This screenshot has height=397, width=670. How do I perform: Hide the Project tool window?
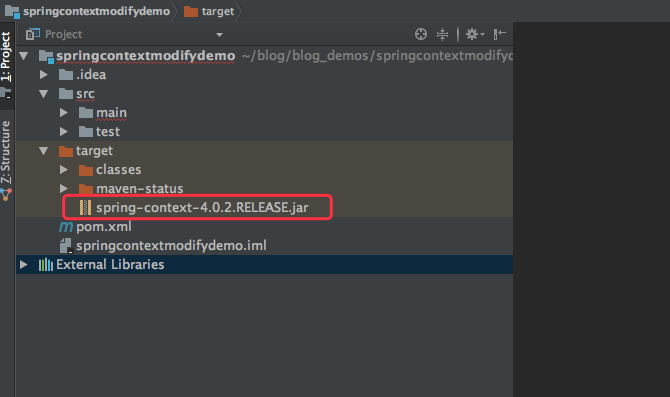coord(500,34)
